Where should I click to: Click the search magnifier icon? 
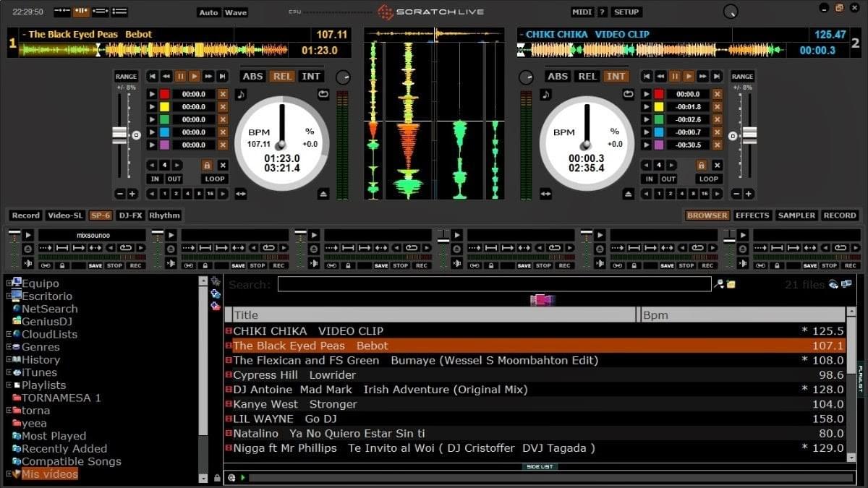coord(719,284)
